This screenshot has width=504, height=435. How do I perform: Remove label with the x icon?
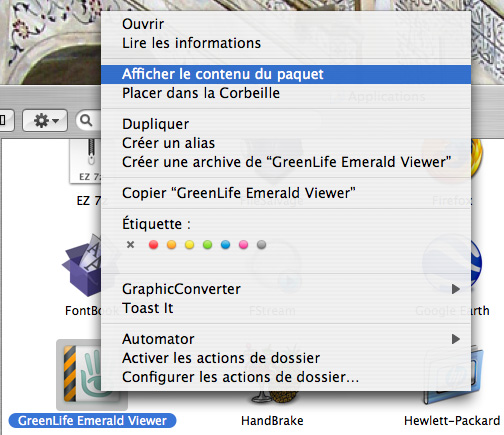130,245
